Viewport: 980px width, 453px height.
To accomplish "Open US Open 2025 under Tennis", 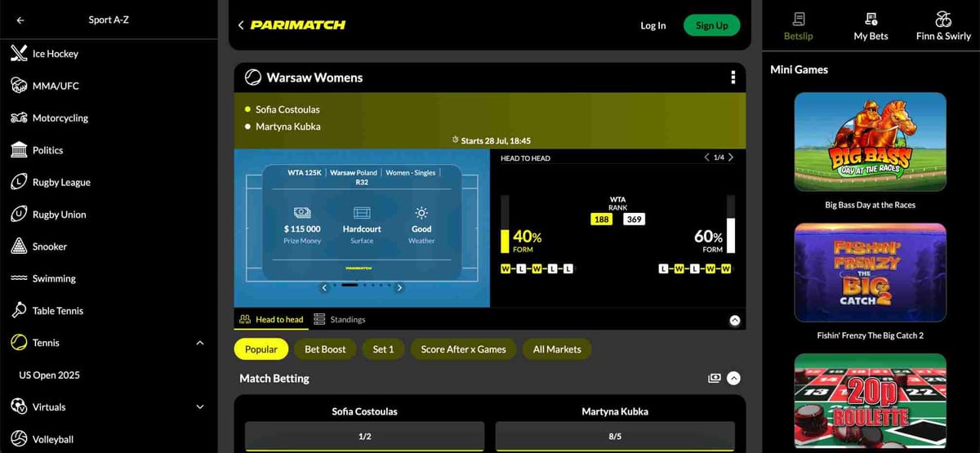I will click(49, 375).
